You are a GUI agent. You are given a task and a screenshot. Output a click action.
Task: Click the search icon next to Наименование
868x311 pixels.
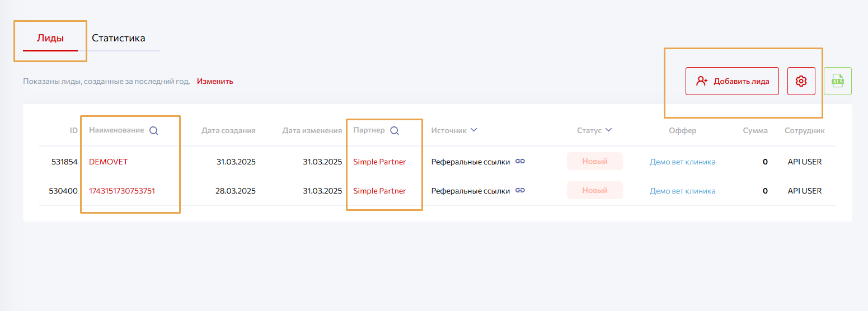[x=153, y=130]
